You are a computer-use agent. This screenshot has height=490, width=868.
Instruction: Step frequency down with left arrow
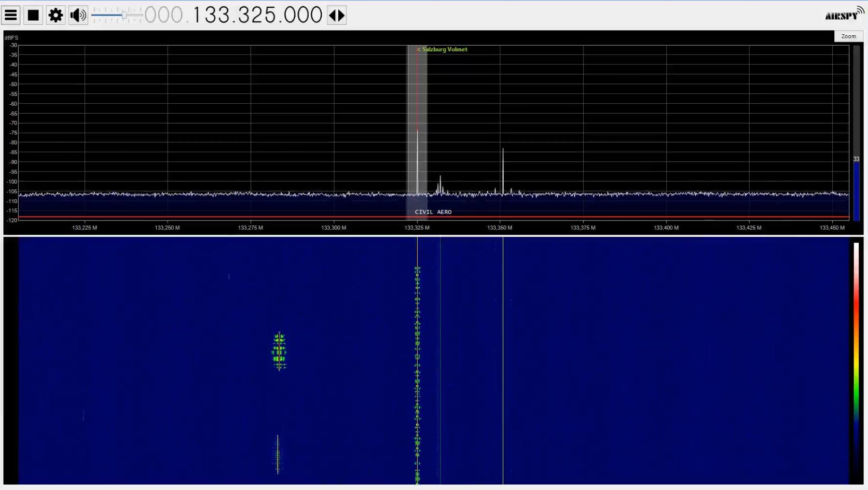pos(333,15)
